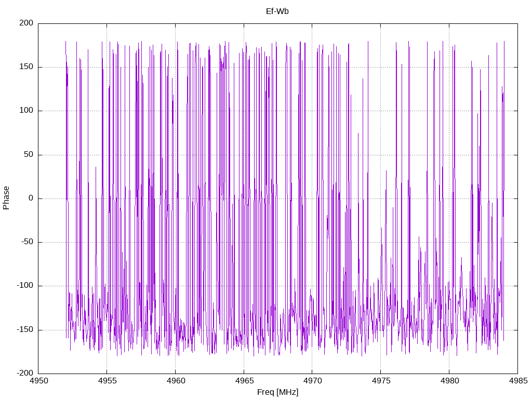Click the -100 y-axis tick label
The width and height of the screenshot is (532, 399).
coord(25,286)
